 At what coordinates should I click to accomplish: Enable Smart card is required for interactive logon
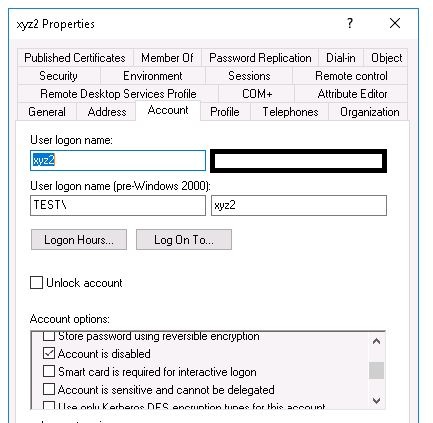[49, 371]
